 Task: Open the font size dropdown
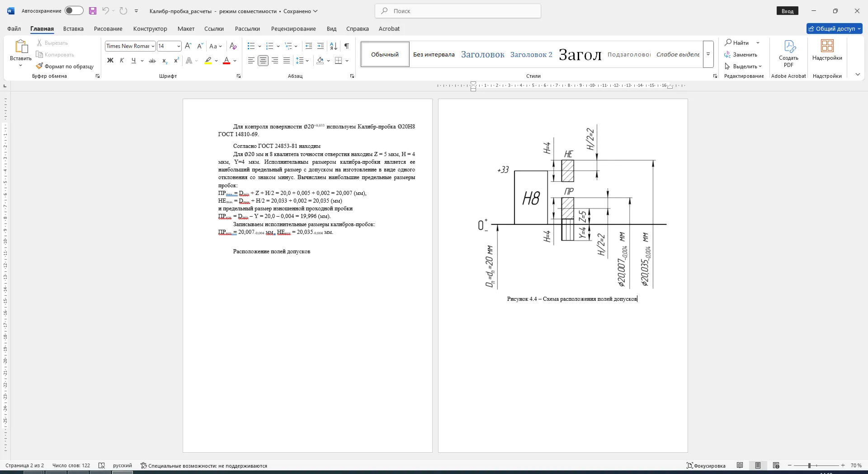point(179,46)
